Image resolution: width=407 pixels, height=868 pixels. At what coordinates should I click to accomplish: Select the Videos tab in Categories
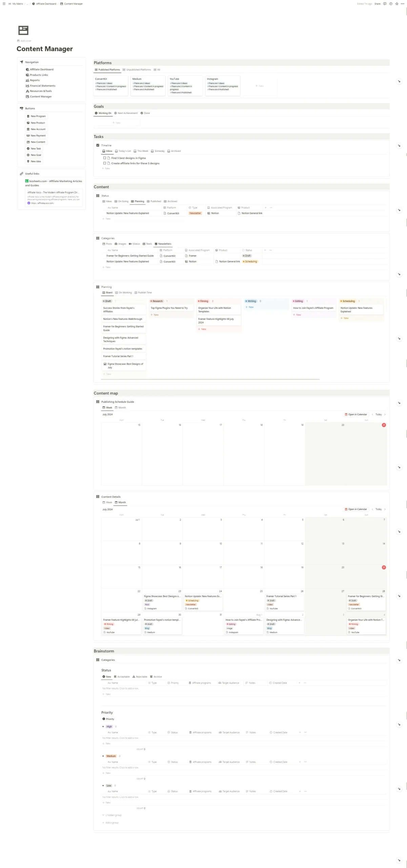pyautogui.click(x=134, y=244)
